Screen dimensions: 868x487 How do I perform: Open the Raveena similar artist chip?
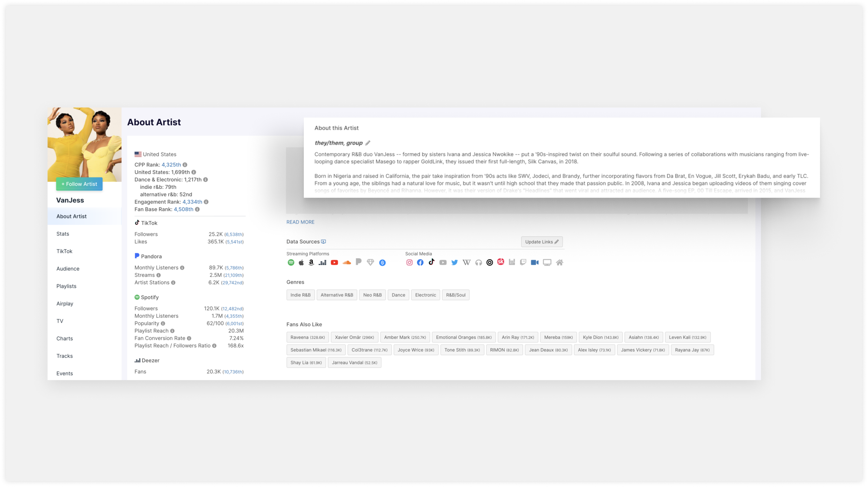(x=307, y=337)
